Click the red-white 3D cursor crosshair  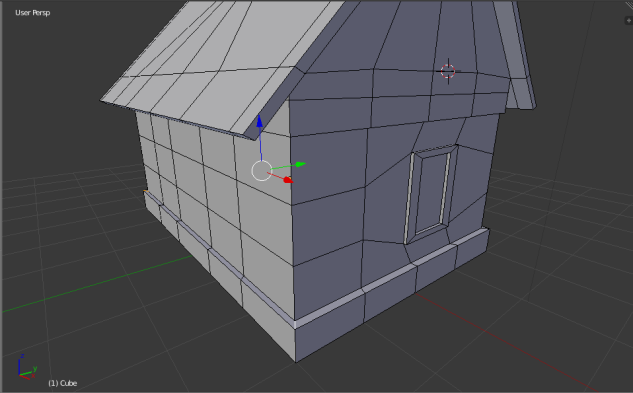pos(448,71)
